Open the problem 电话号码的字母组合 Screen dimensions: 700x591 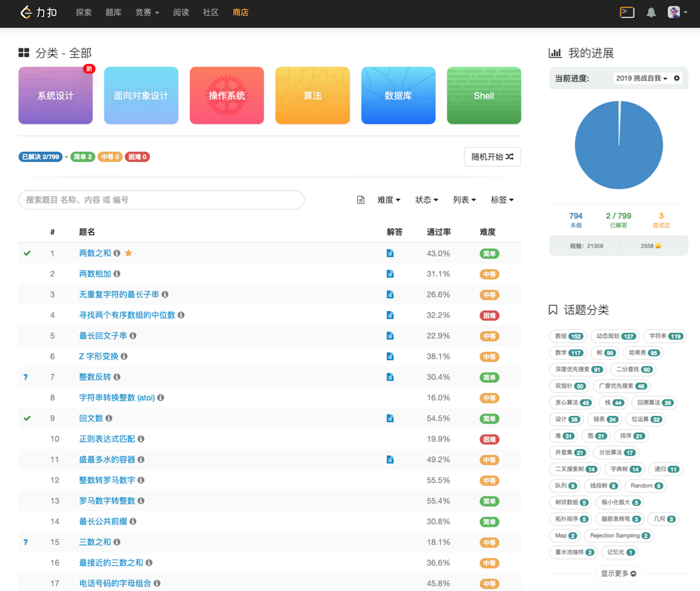[115, 583]
